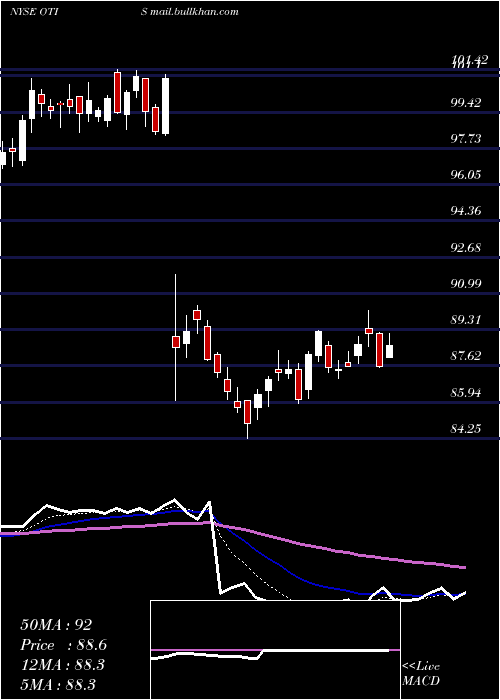Click the NYSE OTI ticker label

click(35, 12)
